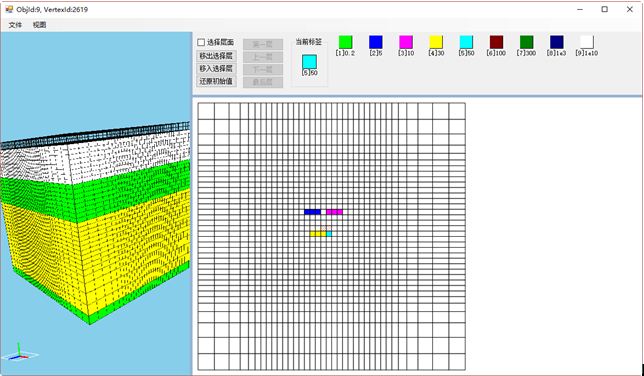
Task: Select the white [9]1e10 label swatch
Action: click(x=587, y=42)
